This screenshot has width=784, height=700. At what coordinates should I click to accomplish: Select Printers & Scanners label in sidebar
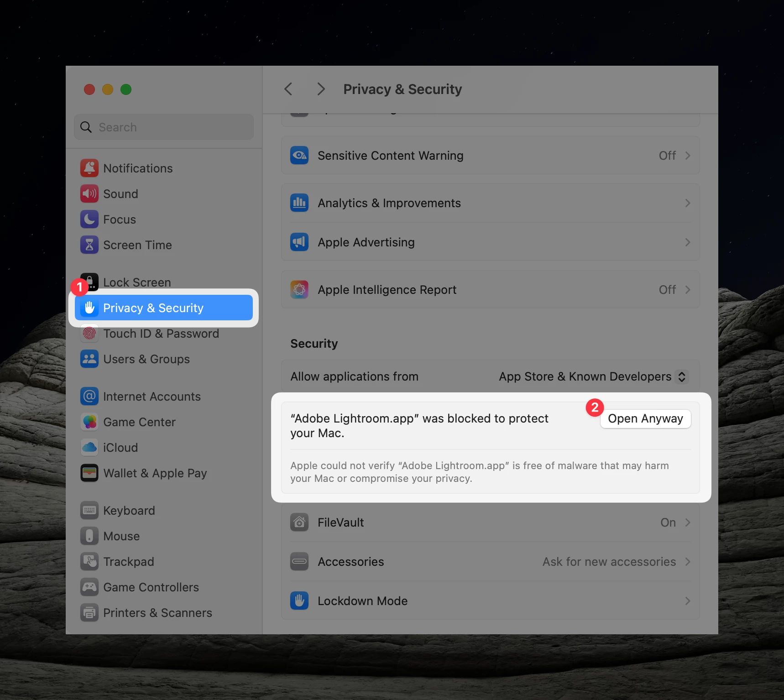point(157,613)
